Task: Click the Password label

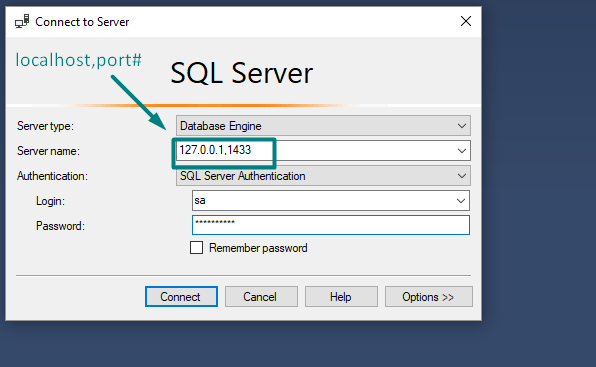Action: click(60, 226)
